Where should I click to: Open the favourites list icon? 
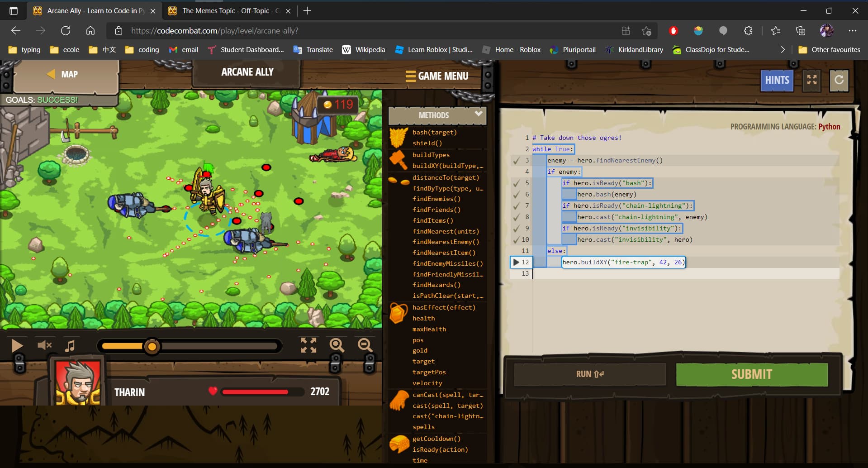[776, 31]
